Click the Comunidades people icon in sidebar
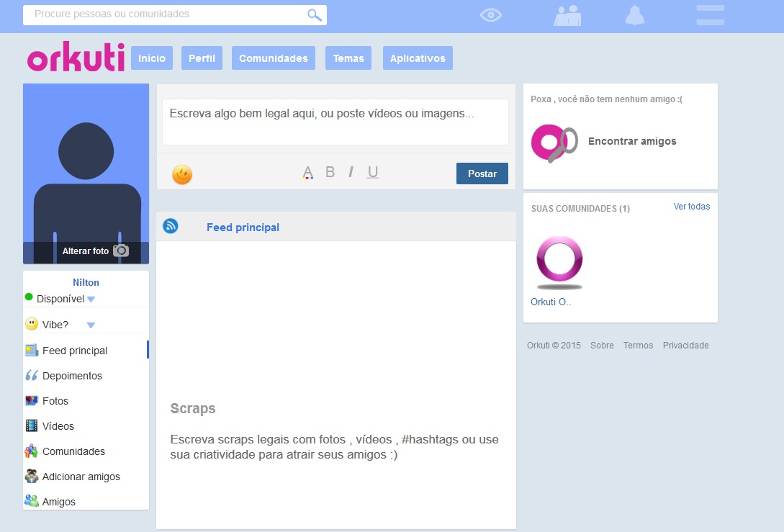This screenshot has height=532, width=784. (32, 451)
